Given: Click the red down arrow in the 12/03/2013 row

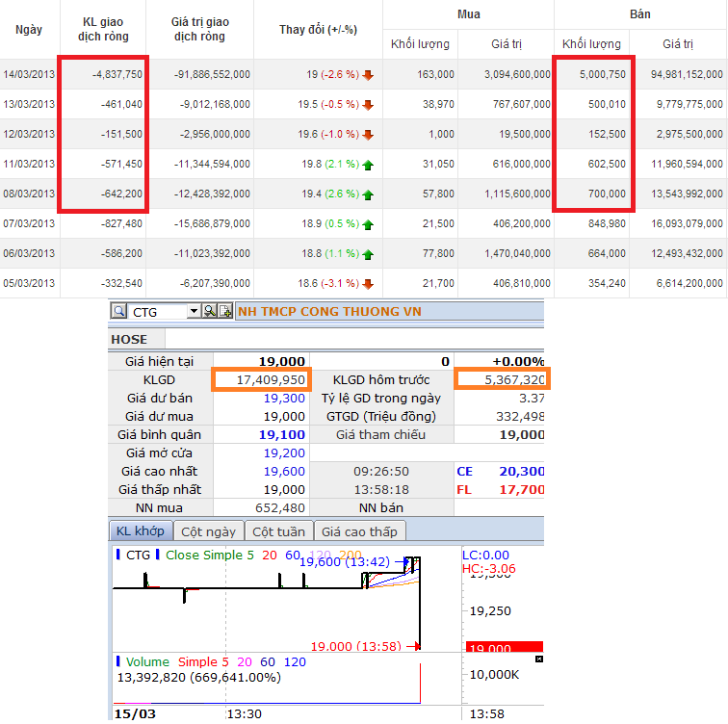Looking at the screenshot, I should click(x=368, y=135).
